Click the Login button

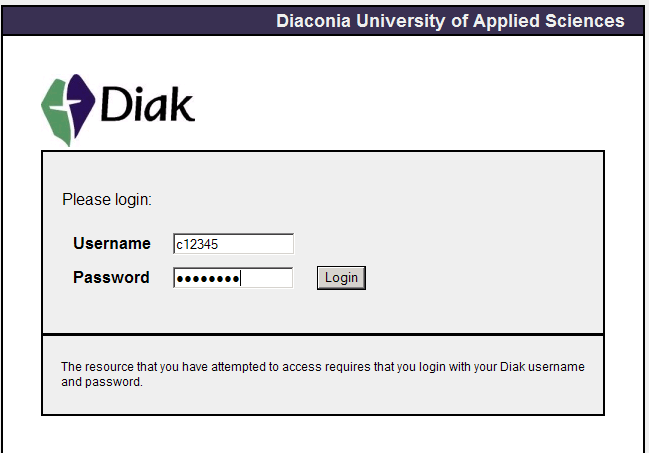[341, 278]
